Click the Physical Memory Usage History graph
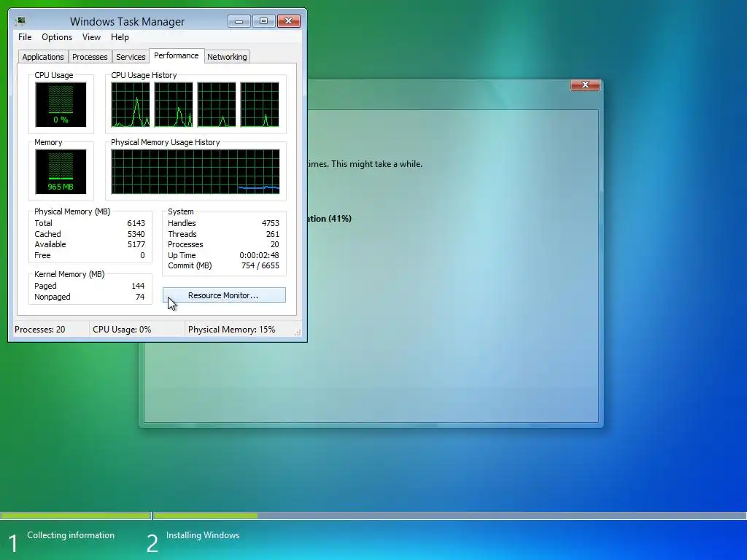Screen dimensions: 747x560 [196, 172]
